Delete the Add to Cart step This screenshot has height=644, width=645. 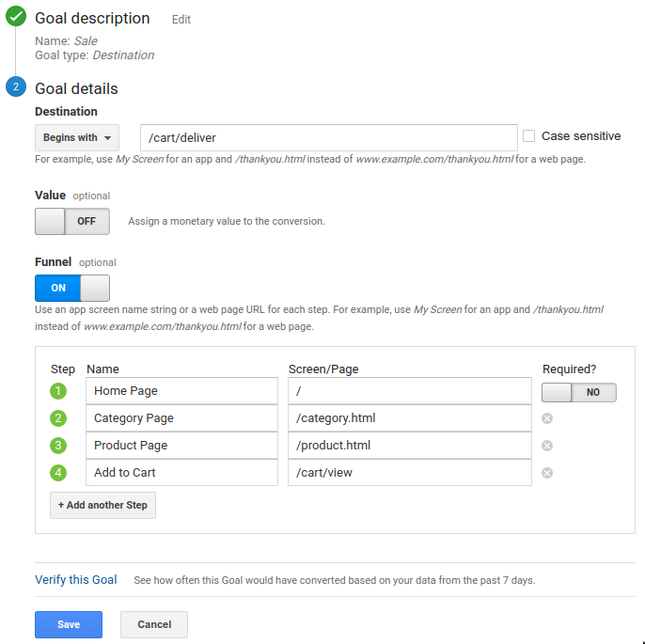pyautogui.click(x=546, y=473)
